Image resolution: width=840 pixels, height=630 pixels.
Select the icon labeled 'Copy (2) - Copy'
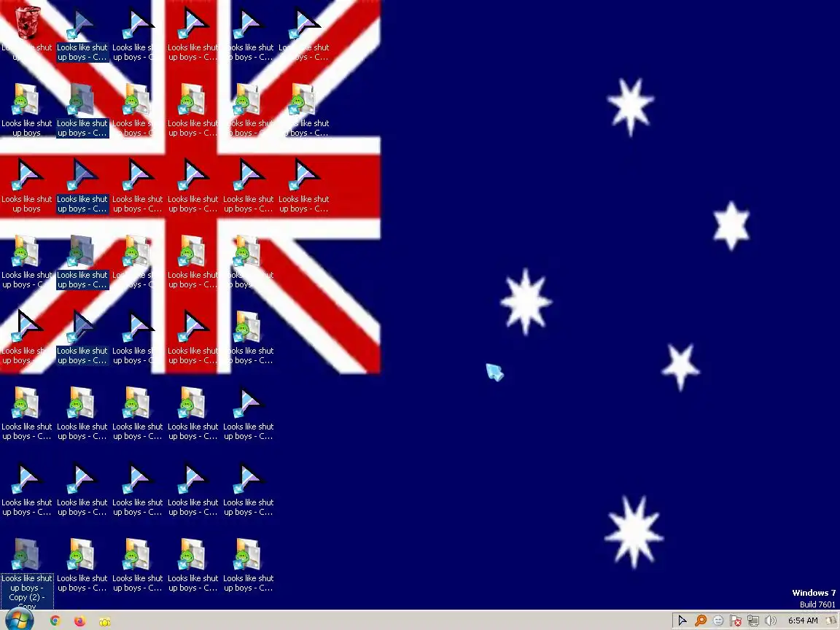point(27,573)
